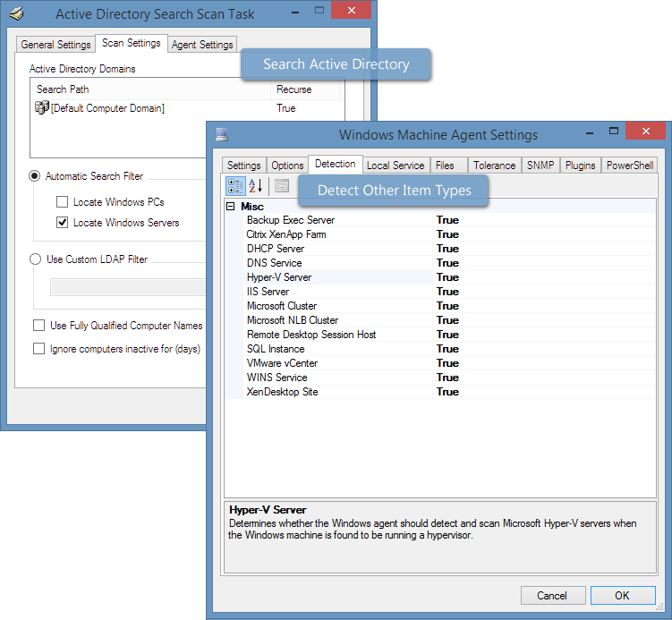The width and height of the screenshot is (672, 620).
Task: Switch to the Scan Settings tab
Action: tap(132, 43)
